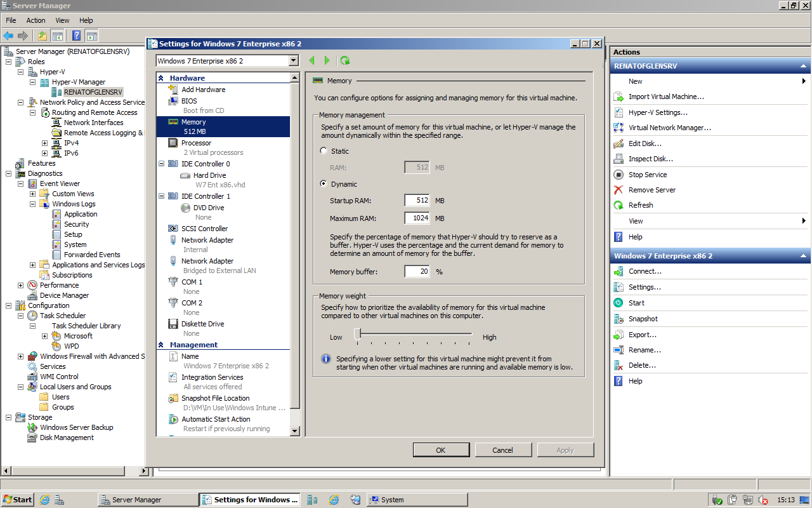Click Delete action for the VM
812x508 pixels.
click(x=642, y=365)
